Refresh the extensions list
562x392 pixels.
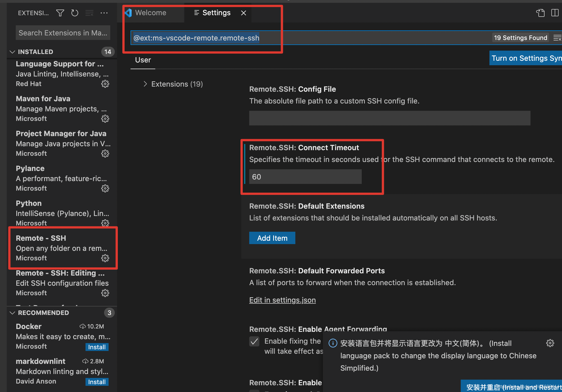click(75, 13)
